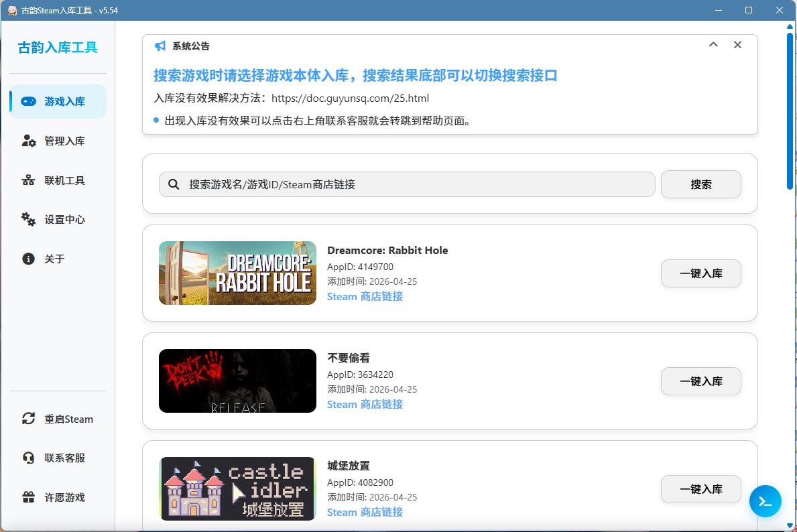
Task: Click the app icon in title bar
Action: coord(11,10)
